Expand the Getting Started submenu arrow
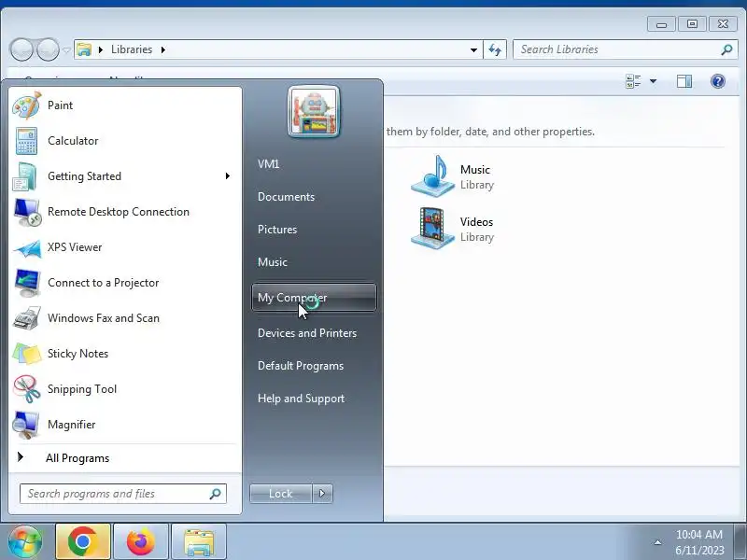 [x=228, y=176]
